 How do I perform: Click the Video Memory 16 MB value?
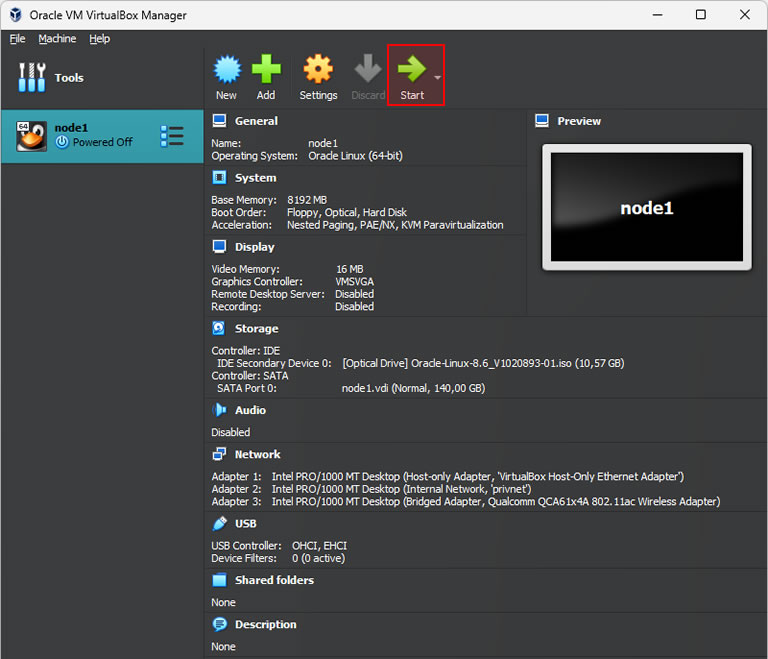350,269
